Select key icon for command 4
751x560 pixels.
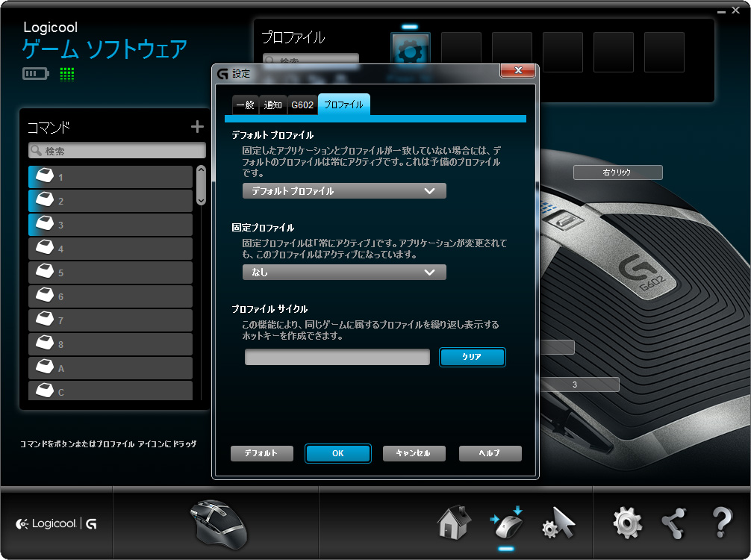(45, 247)
